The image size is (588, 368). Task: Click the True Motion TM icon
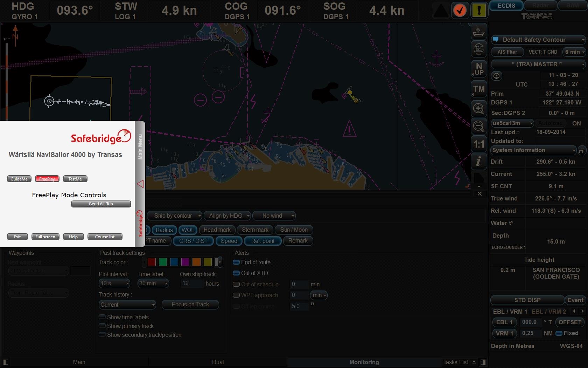pyautogui.click(x=478, y=89)
